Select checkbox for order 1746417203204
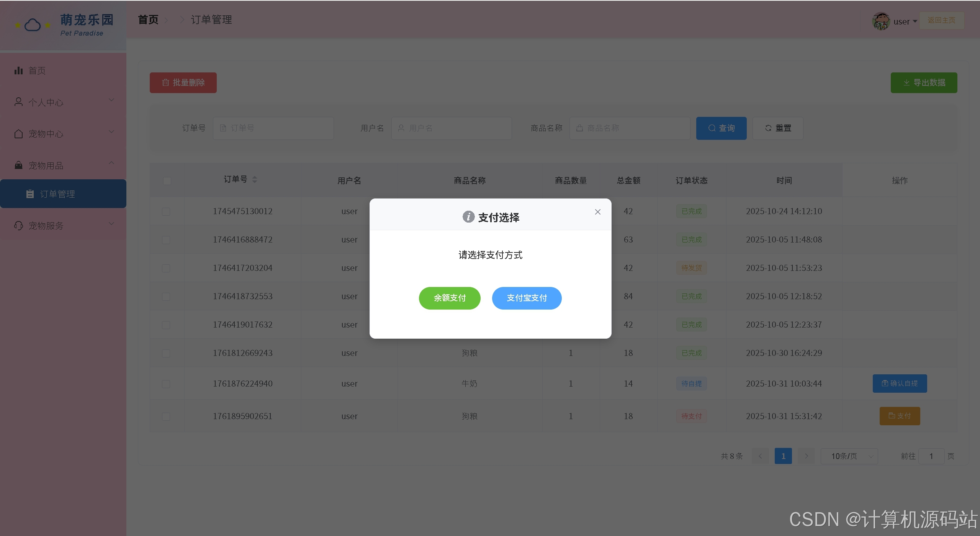 coord(166,268)
